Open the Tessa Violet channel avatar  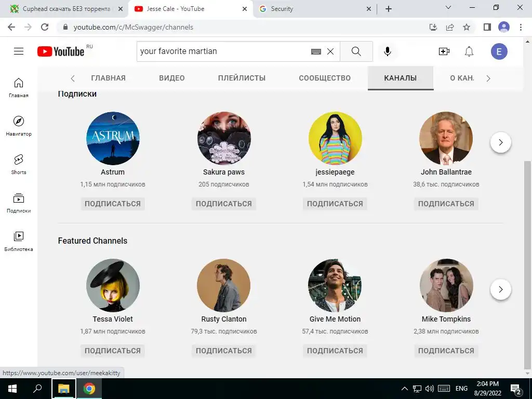coord(113,285)
